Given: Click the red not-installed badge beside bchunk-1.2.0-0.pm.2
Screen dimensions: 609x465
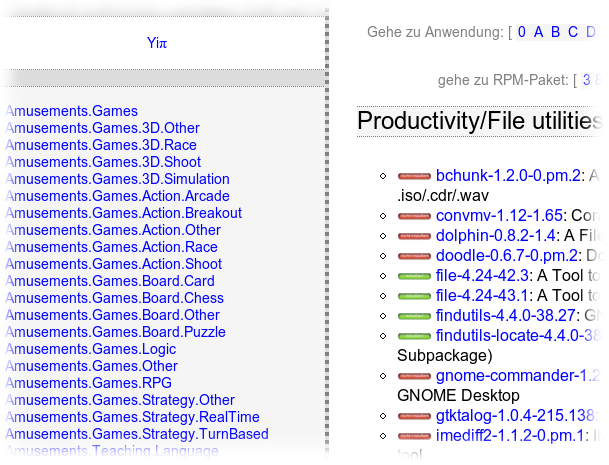Looking at the screenshot, I should [x=414, y=176].
